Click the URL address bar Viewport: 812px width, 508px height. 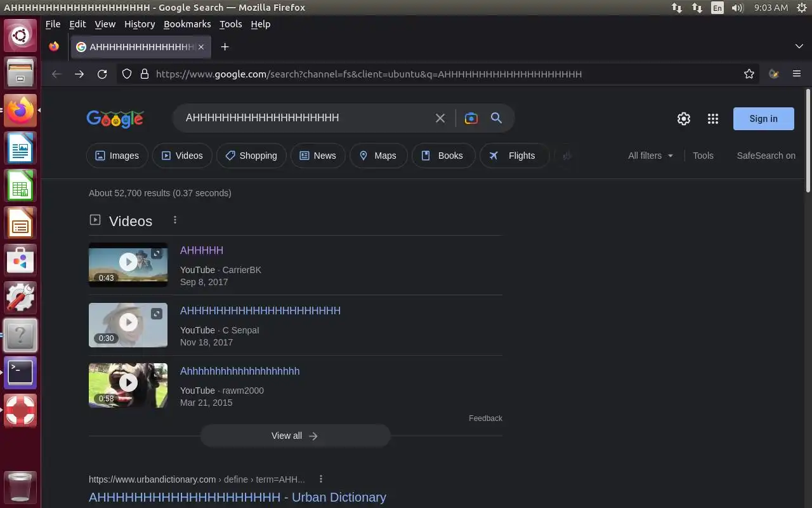444,74
